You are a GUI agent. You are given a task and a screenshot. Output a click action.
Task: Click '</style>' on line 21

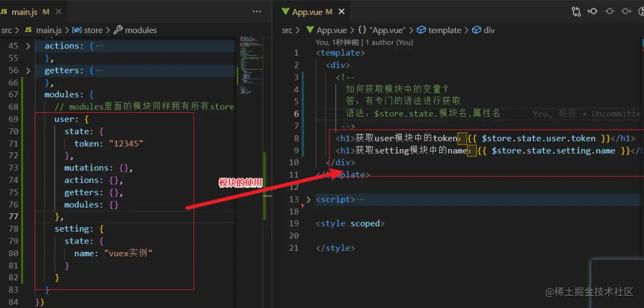click(x=335, y=248)
